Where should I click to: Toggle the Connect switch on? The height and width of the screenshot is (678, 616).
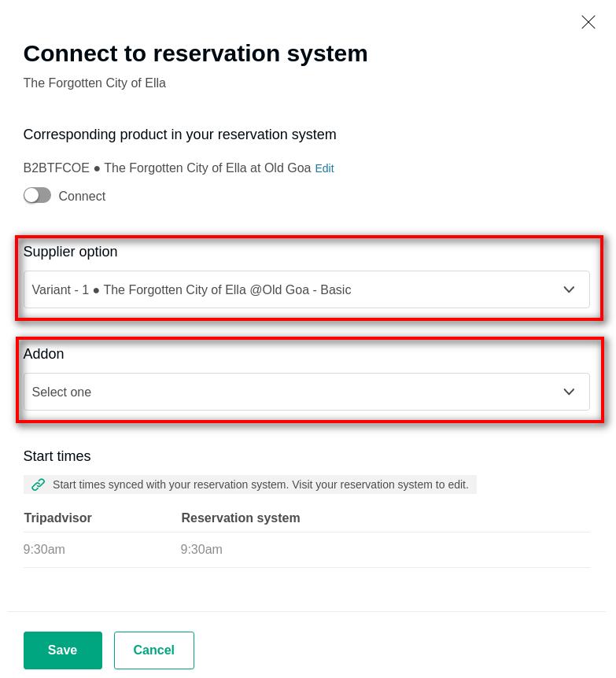pos(37,196)
